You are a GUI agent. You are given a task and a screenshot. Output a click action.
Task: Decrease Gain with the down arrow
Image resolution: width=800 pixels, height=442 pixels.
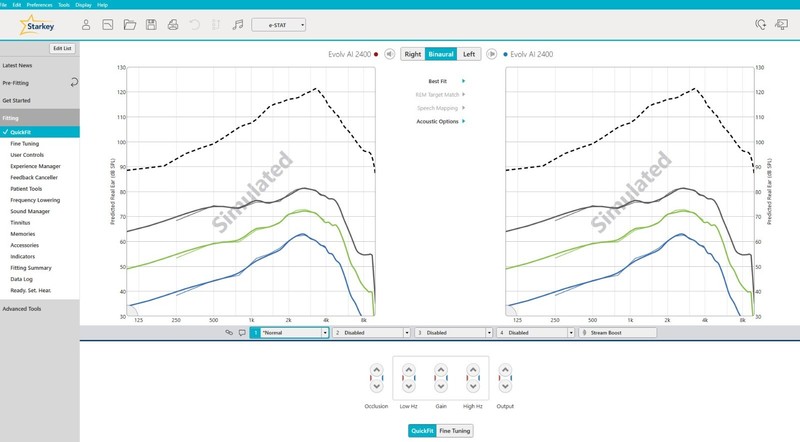(x=441, y=386)
